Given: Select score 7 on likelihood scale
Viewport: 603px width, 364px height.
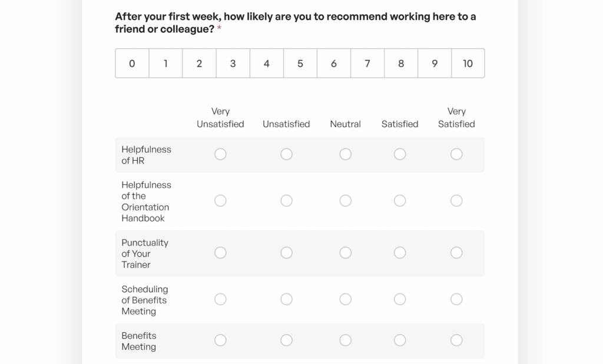Looking at the screenshot, I should click(367, 64).
